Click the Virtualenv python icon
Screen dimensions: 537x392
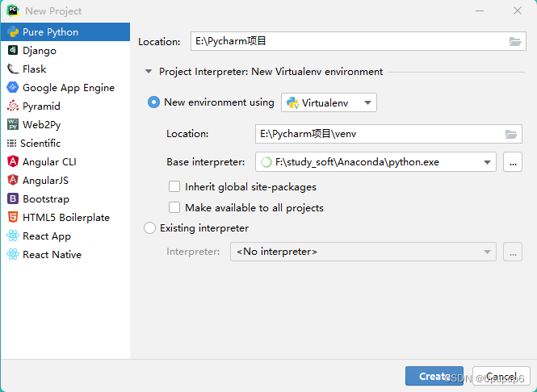pyautogui.click(x=292, y=102)
